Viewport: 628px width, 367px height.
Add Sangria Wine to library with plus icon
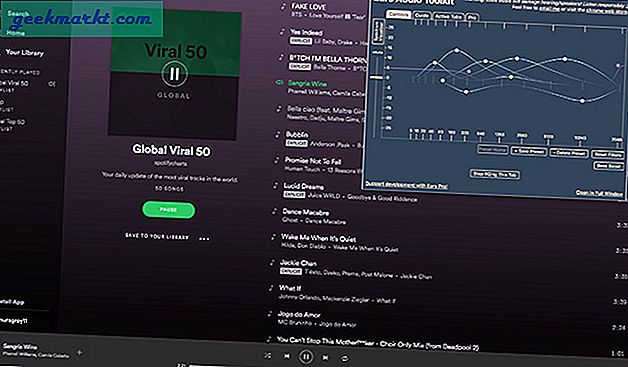click(79, 352)
